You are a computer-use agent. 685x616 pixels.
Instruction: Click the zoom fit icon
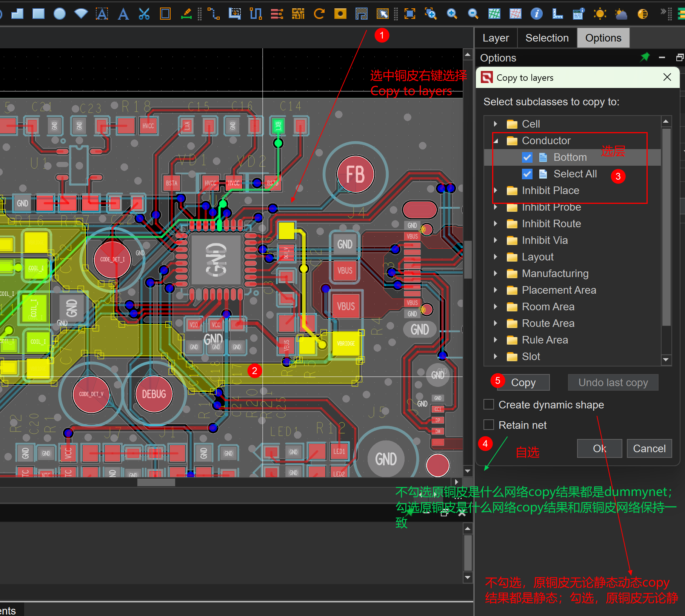[409, 14]
